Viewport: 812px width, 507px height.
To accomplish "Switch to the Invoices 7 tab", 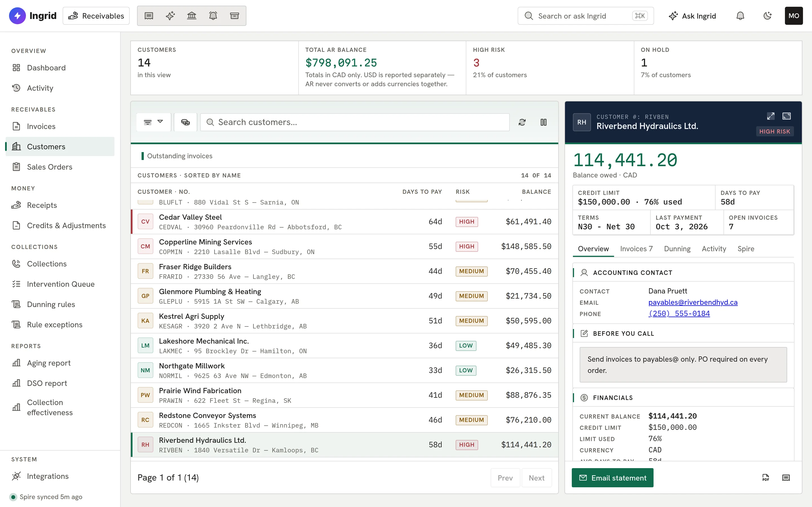I will click(636, 249).
